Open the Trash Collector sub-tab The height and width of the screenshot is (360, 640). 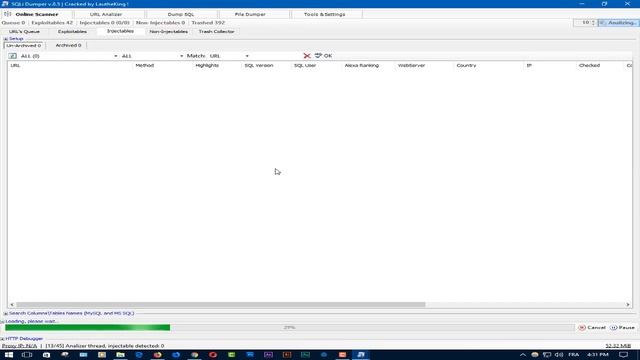click(216, 31)
